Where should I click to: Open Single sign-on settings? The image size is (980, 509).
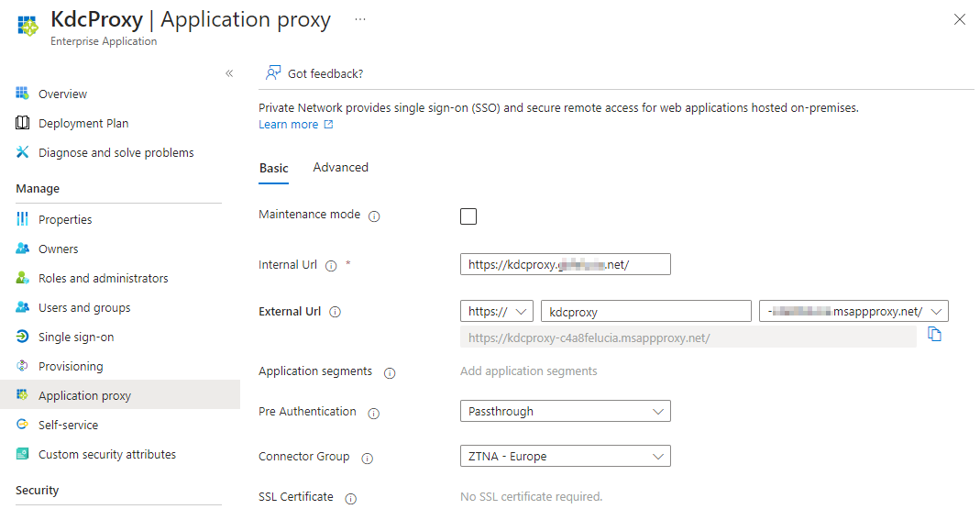(75, 337)
